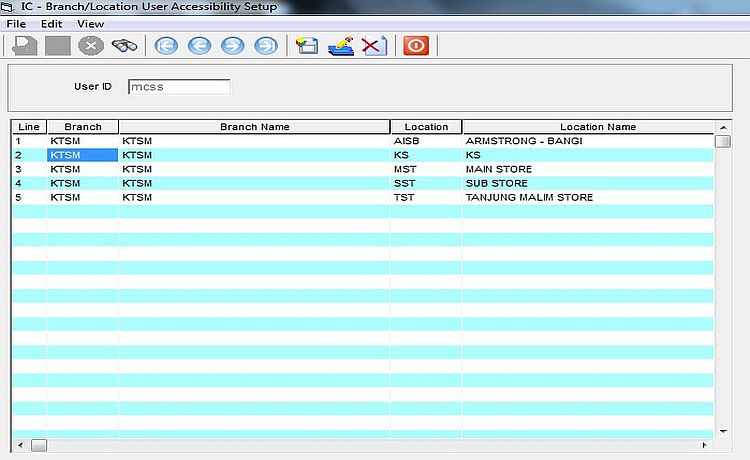
Task: Go to the first record
Action: (x=166, y=45)
